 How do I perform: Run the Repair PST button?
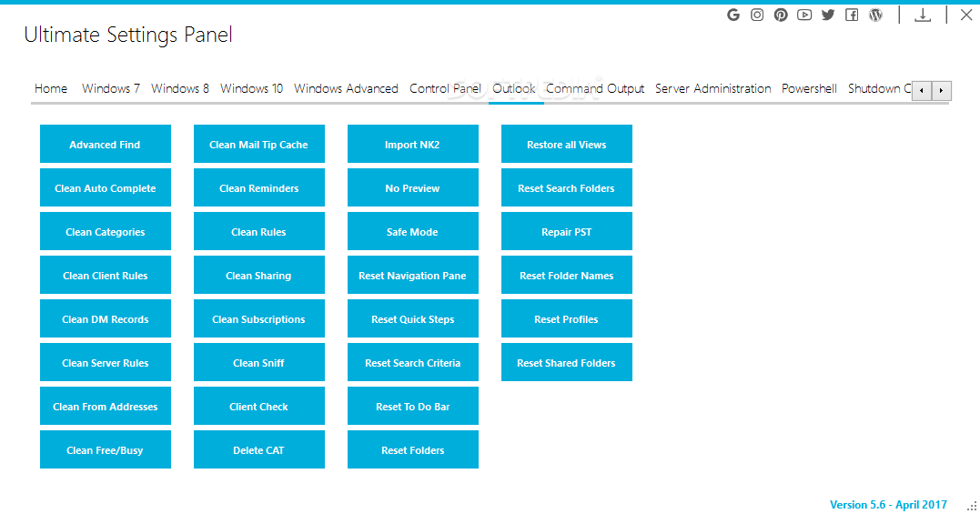pyautogui.click(x=566, y=231)
